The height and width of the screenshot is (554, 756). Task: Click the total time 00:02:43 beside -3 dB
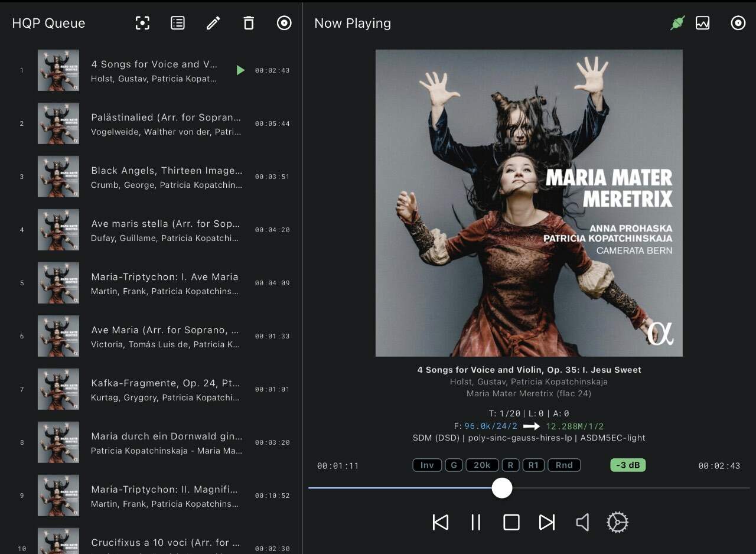point(719,466)
